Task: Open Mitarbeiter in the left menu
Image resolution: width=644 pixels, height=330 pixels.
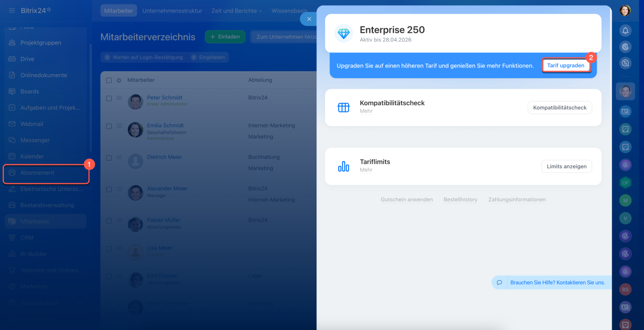Action: (45, 222)
